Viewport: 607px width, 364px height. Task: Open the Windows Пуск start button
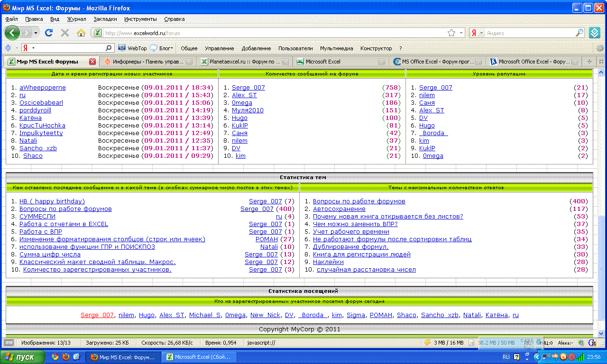[x=23, y=357]
